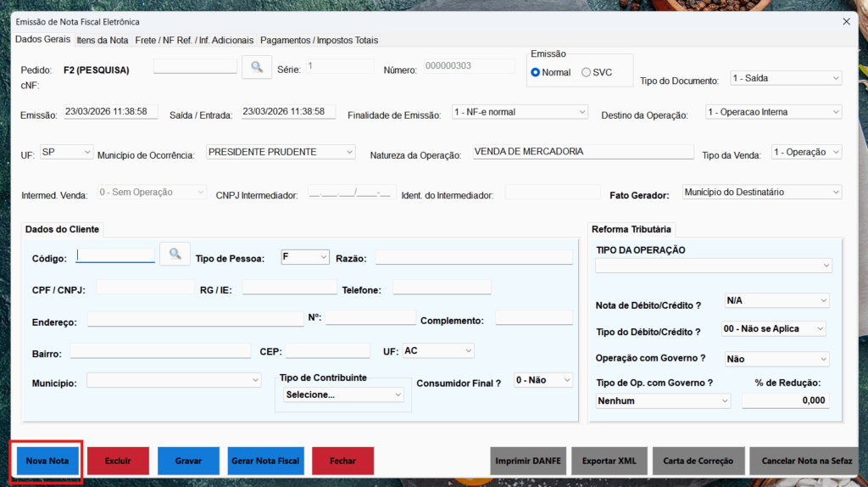
Task: Click the Natureza da Operação text field
Action: click(x=582, y=152)
